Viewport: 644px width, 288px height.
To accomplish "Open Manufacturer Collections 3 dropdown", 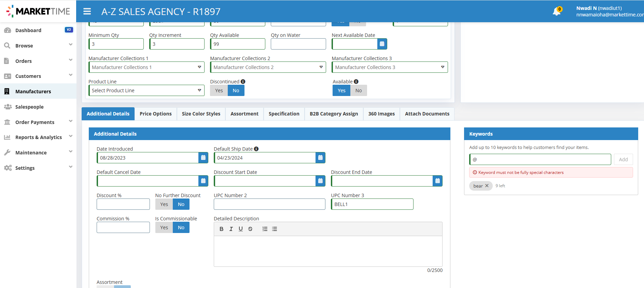I will click(x=390, y=67).
